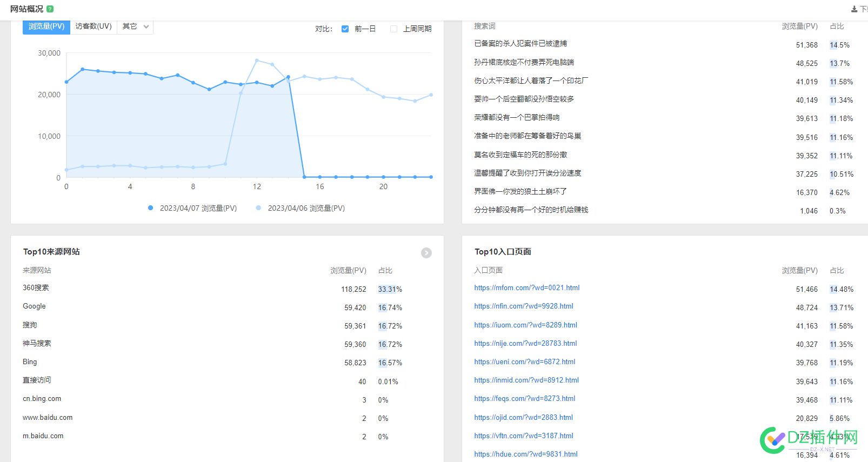Click the 14.48% share for mfom.com

[842, 290]
